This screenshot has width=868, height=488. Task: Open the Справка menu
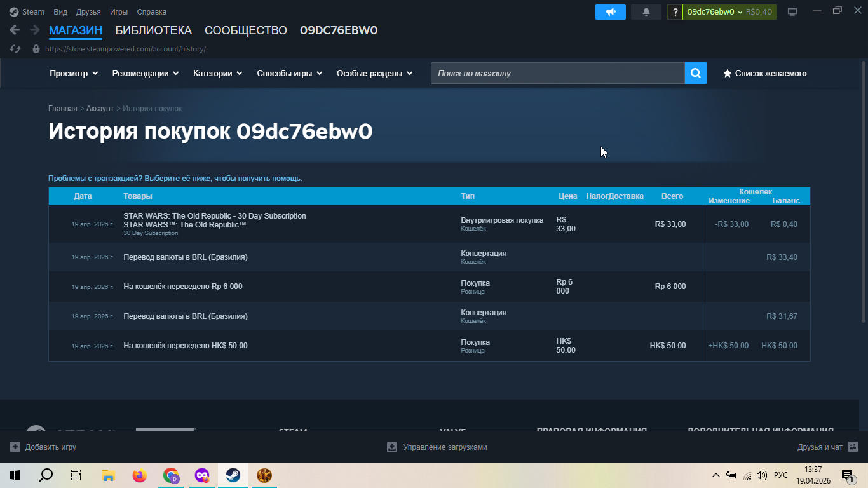point(152,12)
